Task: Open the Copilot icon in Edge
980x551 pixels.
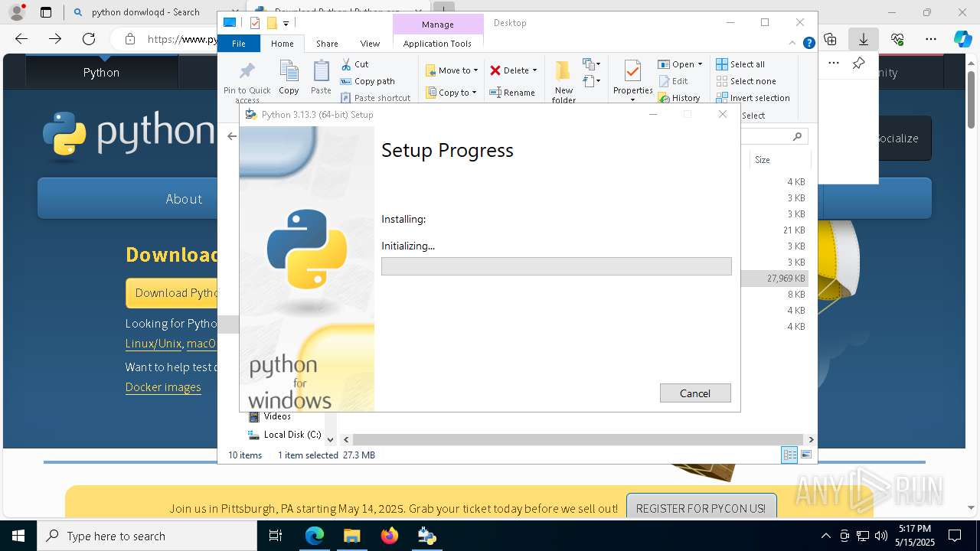Action: point(962,39)
